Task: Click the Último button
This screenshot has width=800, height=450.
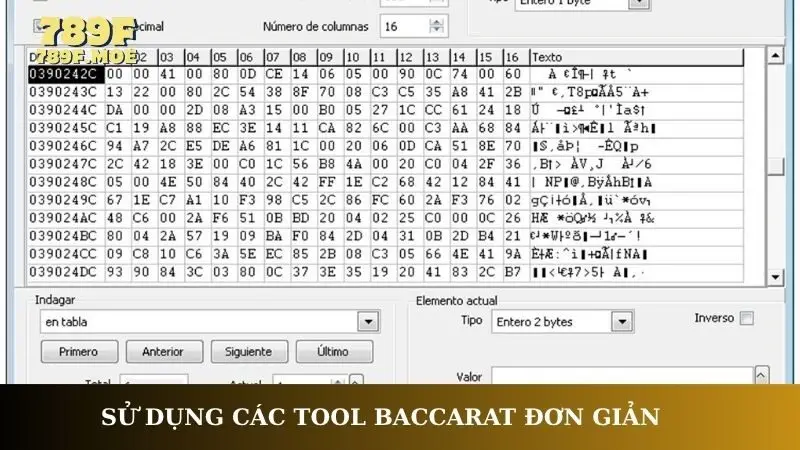Action: [333, 352]
